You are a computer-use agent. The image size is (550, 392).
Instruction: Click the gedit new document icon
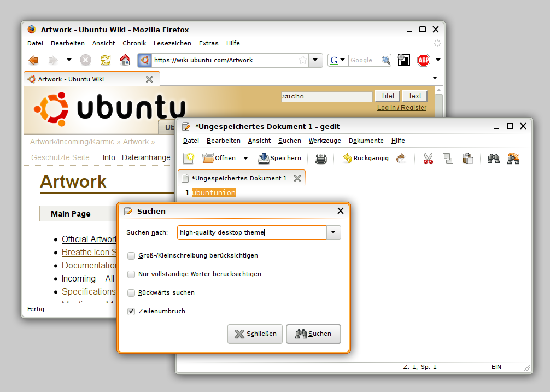[189, 159]
